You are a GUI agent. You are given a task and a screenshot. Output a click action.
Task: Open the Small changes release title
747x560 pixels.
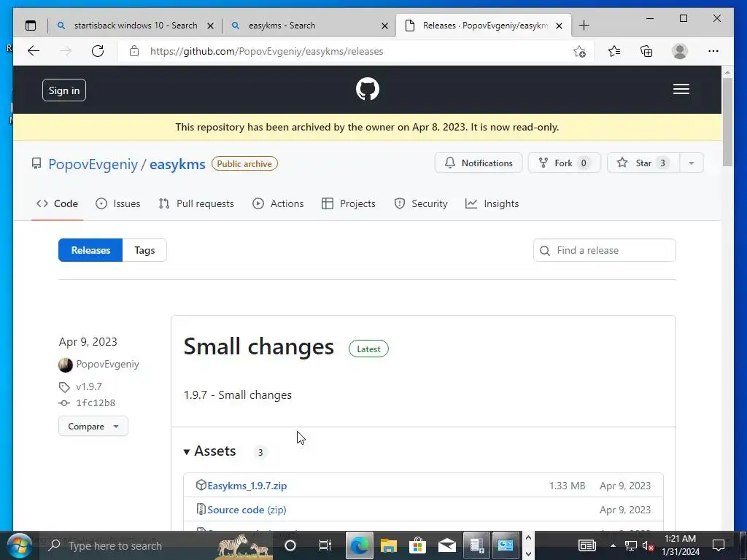(x=259, y=346)
